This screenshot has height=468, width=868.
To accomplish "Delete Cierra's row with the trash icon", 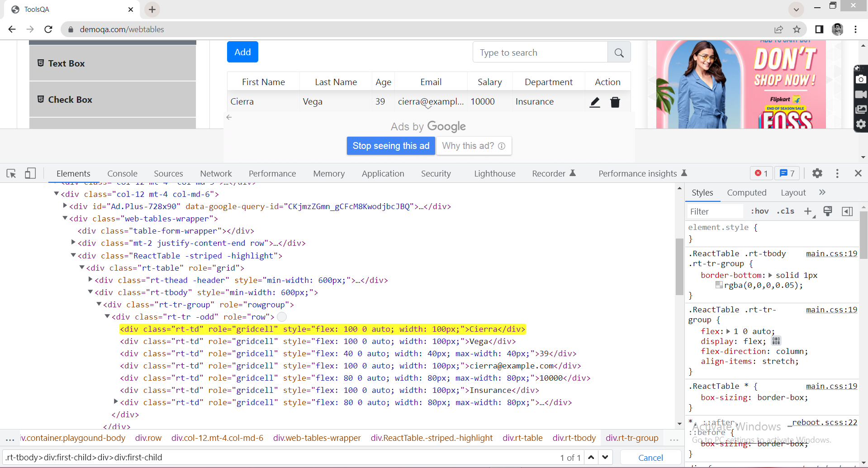I will (x=615, y=102).
